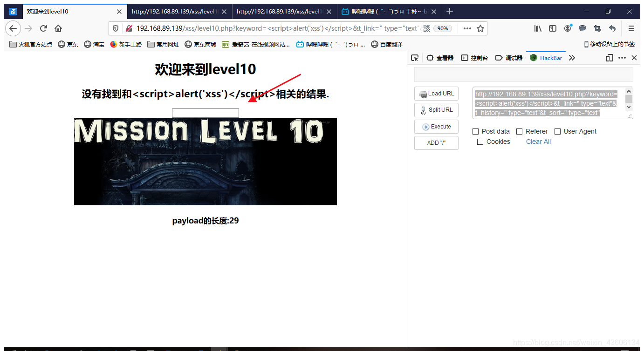This screenshot has width=644, height=351.
Task: Open the Firefox Library panel
Action: [x=537, y=28]
